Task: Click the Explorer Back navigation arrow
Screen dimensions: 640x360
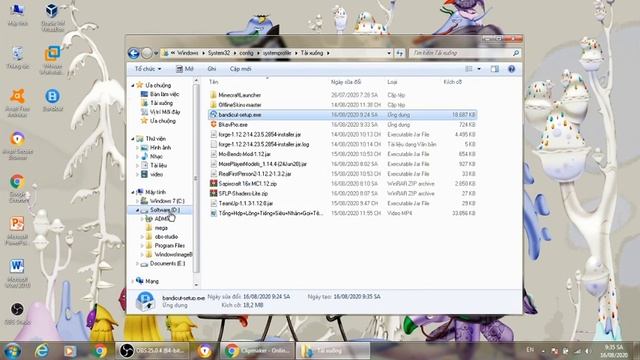Action: tap(133, 53)
